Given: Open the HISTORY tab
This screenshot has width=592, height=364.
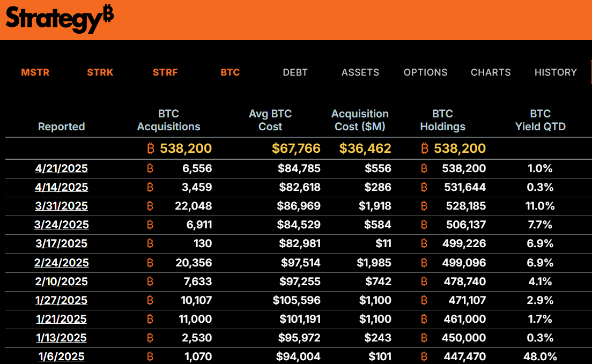Looking at the screenshot, I should click(556, 72).
